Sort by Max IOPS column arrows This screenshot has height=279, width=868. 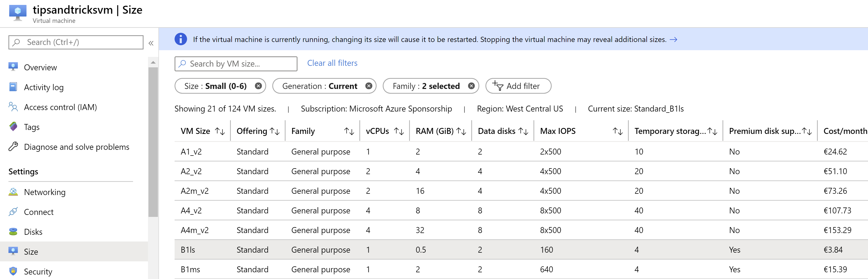(x=618, y=131)
